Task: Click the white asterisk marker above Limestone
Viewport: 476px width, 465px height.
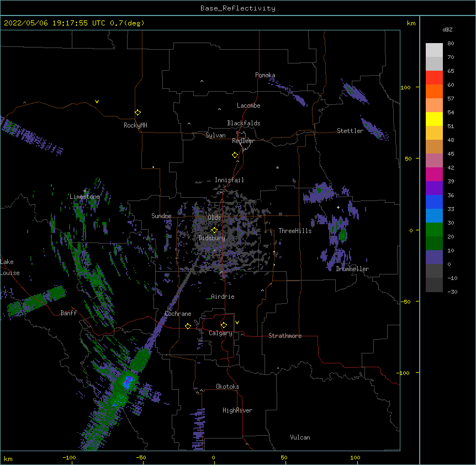Action: pyautogui.click(x=84, y=191)
